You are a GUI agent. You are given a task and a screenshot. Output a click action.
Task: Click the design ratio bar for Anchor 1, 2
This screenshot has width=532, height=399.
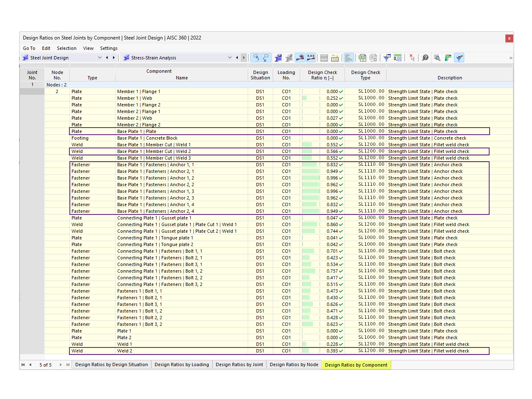310,178
